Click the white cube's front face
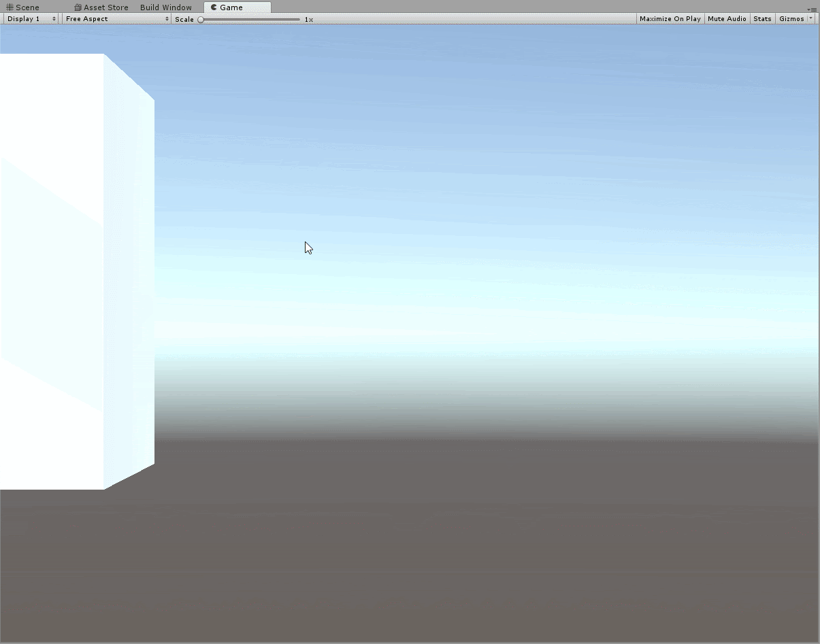This screenshot has width=820, height=644. click(51, 272)
